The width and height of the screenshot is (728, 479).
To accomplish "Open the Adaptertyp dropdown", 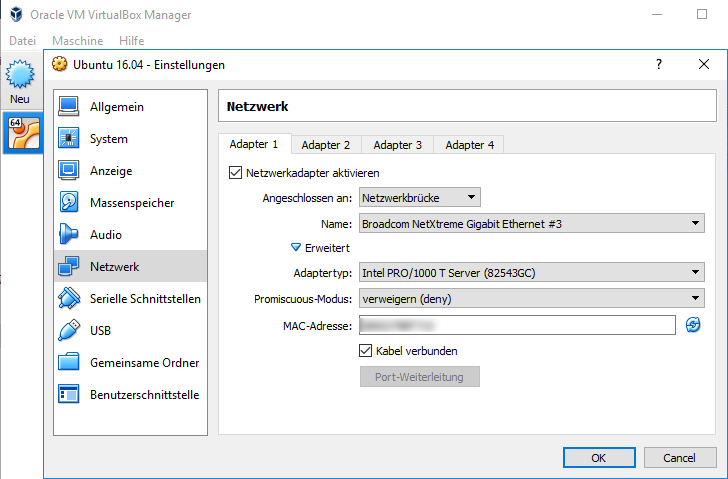I will [532, 272].
